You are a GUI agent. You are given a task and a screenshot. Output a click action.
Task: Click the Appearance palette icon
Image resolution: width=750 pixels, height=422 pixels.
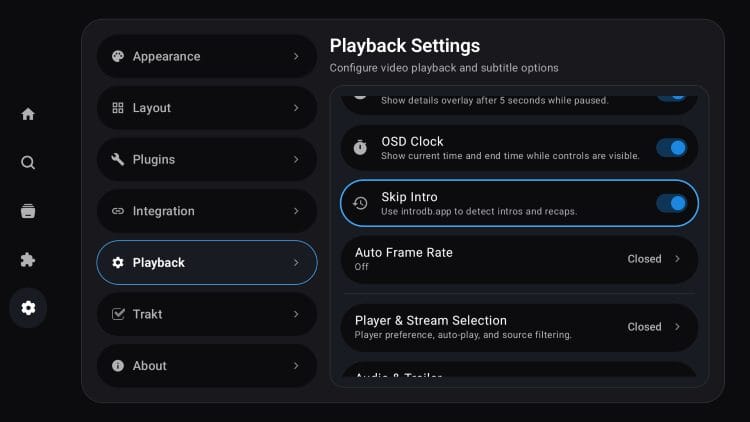pyautogui.click(x=118, y=57)
